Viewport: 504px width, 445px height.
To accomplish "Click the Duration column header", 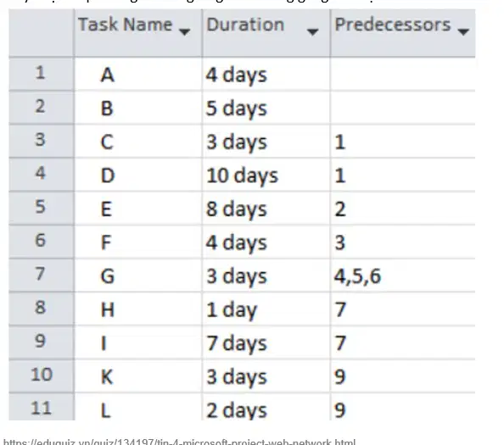I will (x=266, y=33).
